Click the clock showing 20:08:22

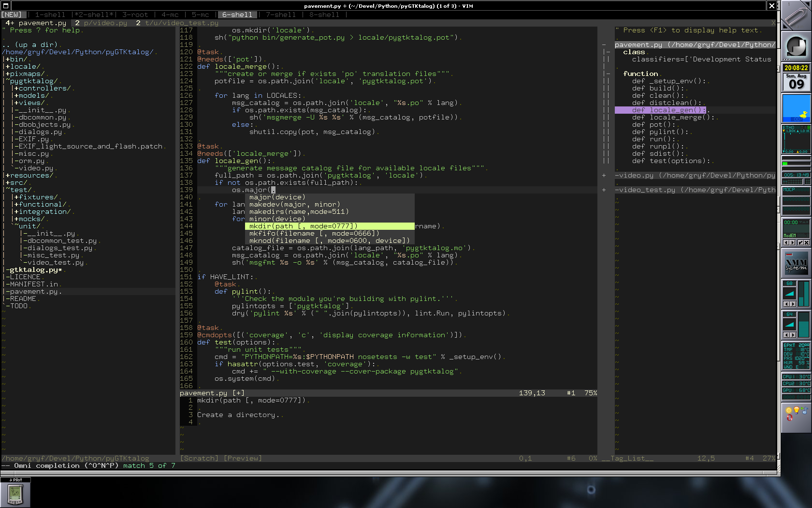click(796, 68)
